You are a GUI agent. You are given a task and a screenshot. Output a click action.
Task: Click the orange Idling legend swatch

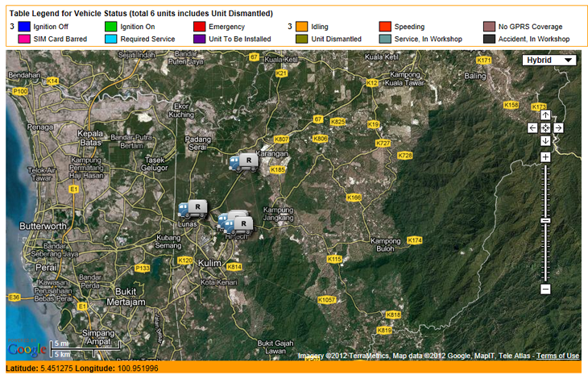click(x=301, y=27)
